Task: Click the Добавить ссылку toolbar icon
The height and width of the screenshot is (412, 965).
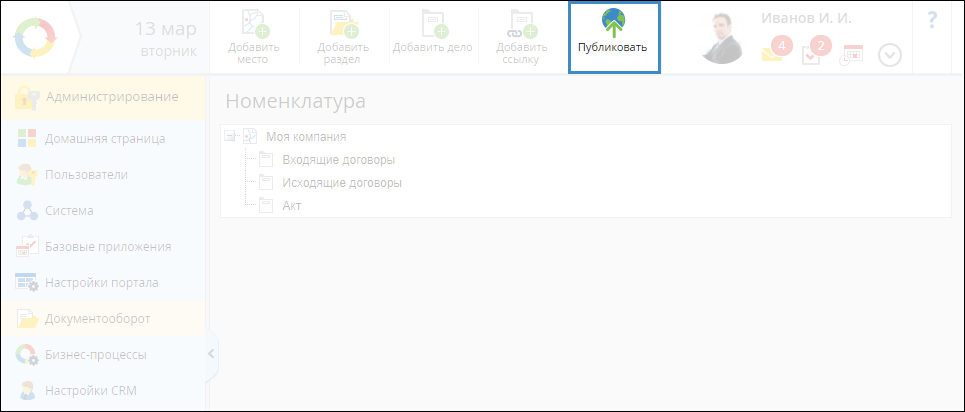Action: [521, 24]
